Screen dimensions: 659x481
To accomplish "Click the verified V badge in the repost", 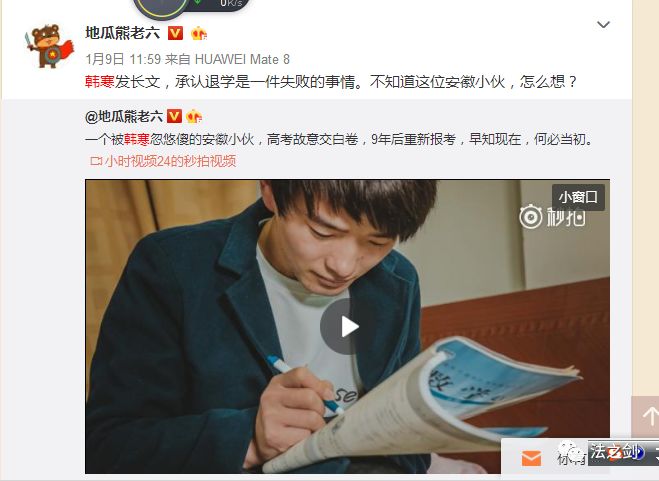I will pos(174,116).
